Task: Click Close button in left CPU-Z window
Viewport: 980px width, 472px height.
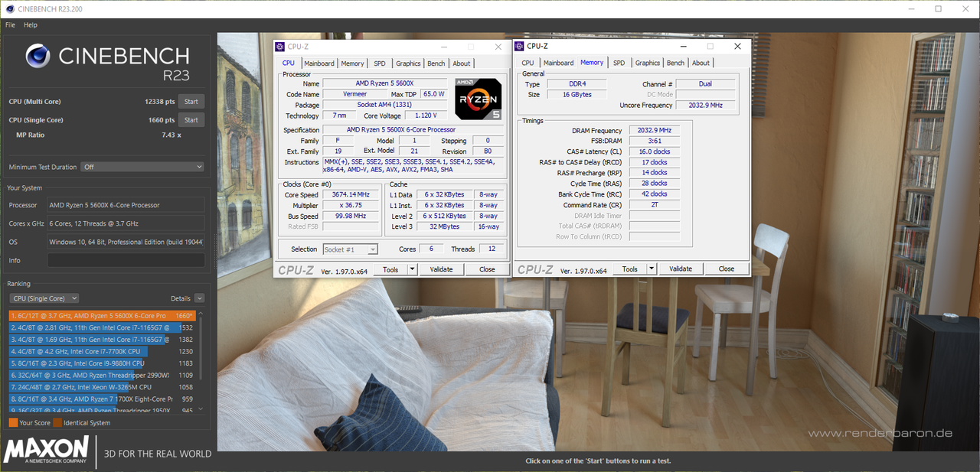Action: [487, 269]
